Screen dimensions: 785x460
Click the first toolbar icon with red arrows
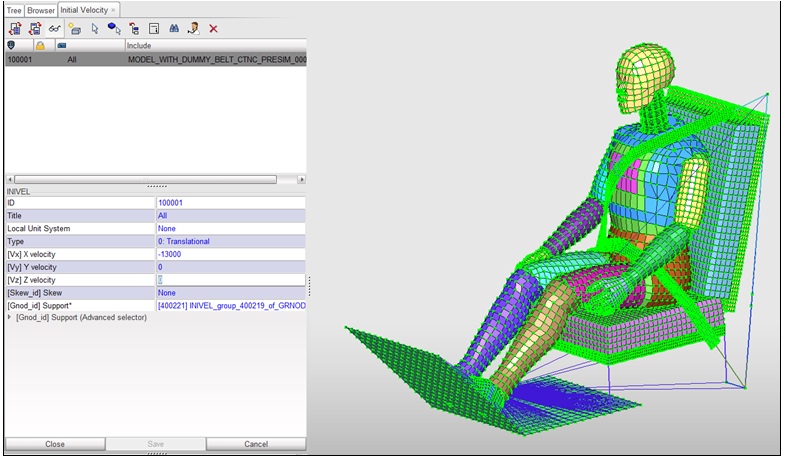point(14,29)
